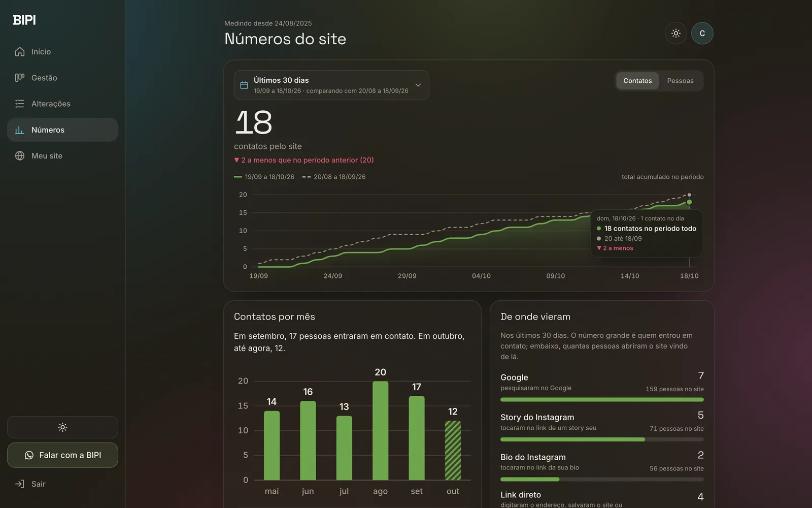Open Alterações in sidebar
This screenshot has height=508, width=812.
pyautogui.click(x=51, y=104)
